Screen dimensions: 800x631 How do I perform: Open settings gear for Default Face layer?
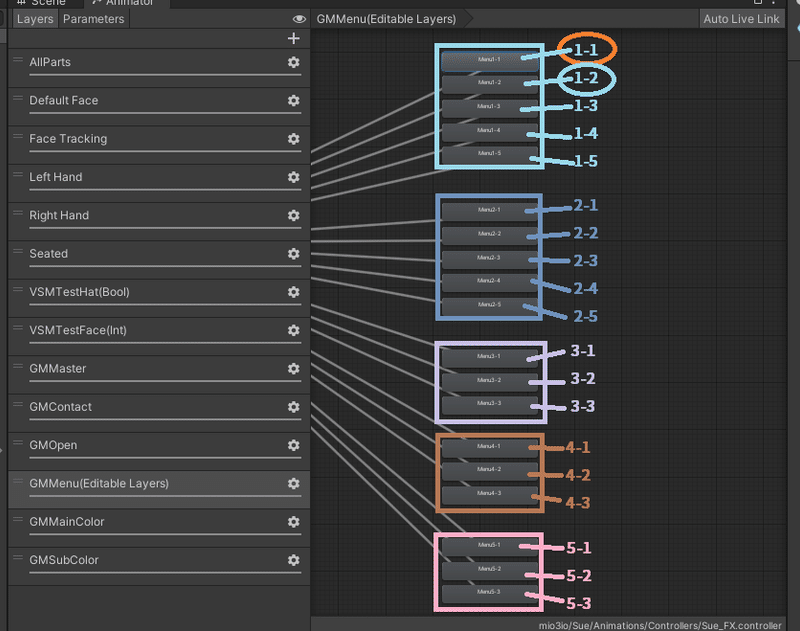[293, 100]
